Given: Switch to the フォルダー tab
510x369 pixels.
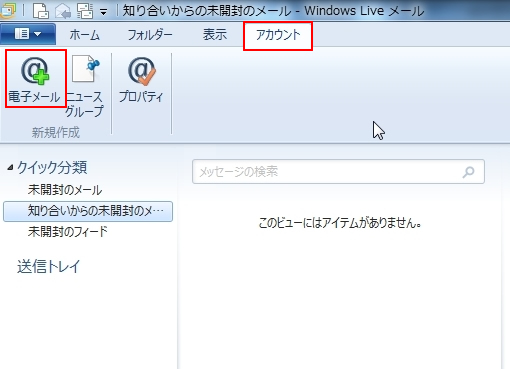Looking at the screenshot, I should click(x=150, y=35).
